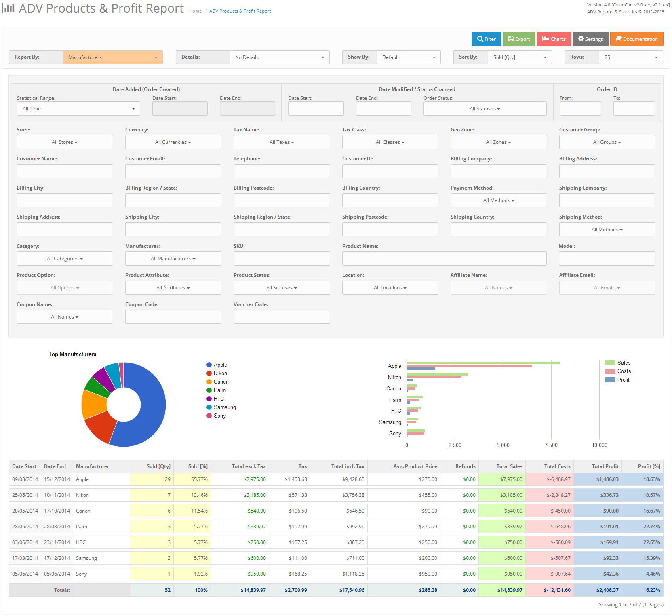Click the blue Apple legend dot
The image size is (672, 616).
[209, 365]
